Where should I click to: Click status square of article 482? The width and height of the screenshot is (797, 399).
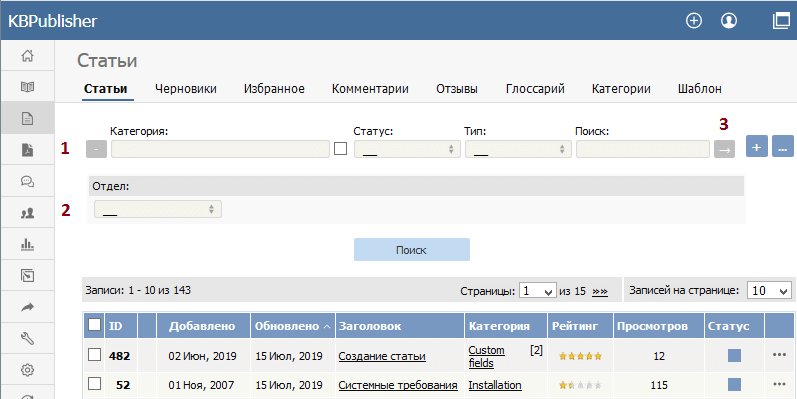[734, 355]
